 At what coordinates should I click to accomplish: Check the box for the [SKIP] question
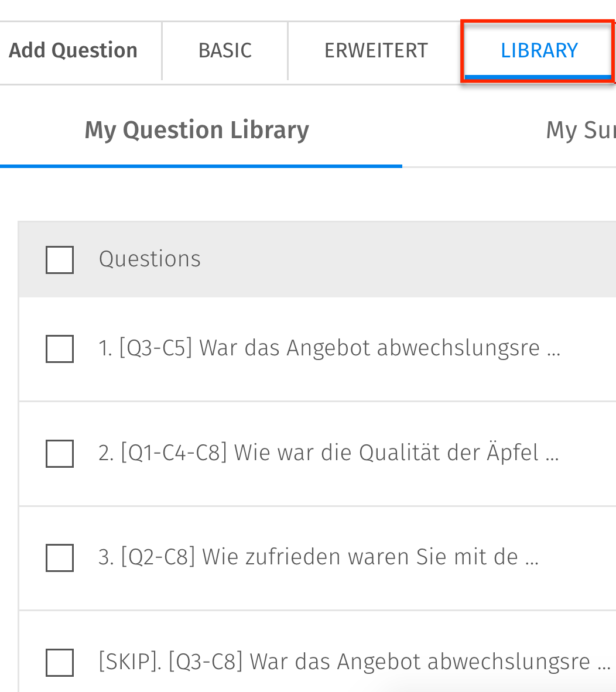point(59,663)
